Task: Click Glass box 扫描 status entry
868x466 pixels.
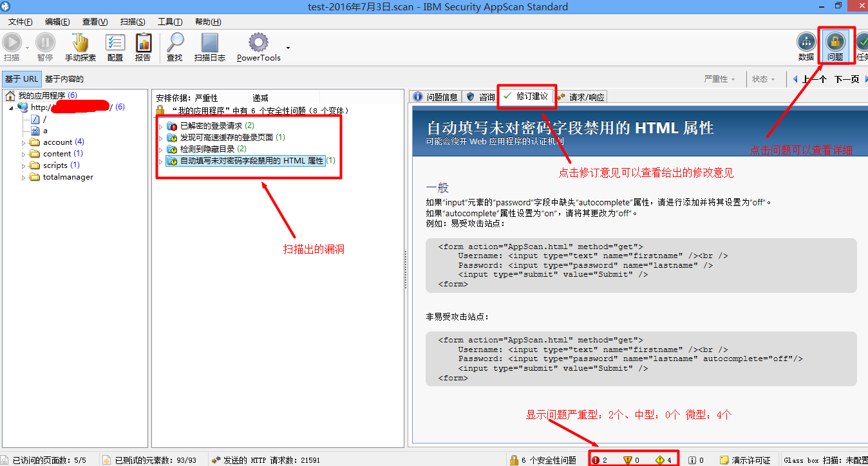Action: (x=824, y=460)
